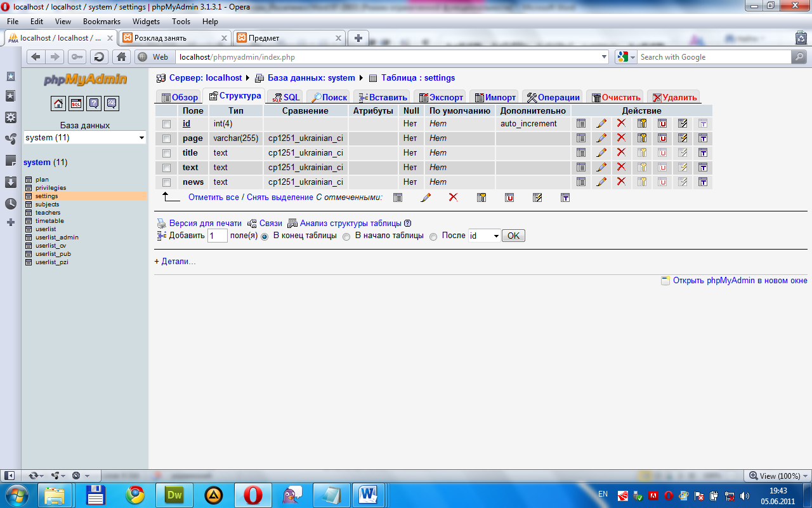
Task: Switch to the 'Операции' tab
Action: tap(553, 97)
